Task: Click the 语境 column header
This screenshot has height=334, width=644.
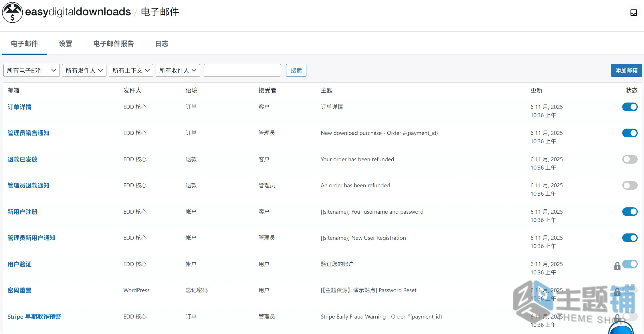Action: (191, 90)
